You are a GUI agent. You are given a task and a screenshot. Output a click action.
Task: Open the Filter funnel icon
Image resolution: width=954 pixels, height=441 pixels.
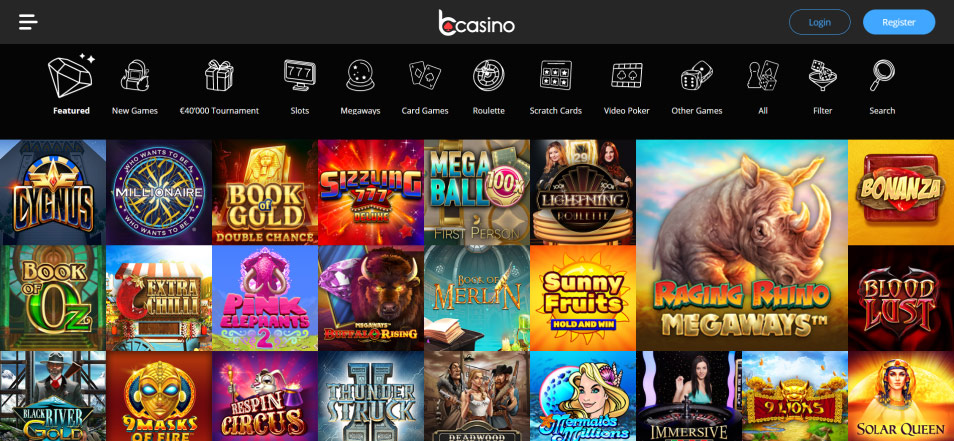click(823, 76)
